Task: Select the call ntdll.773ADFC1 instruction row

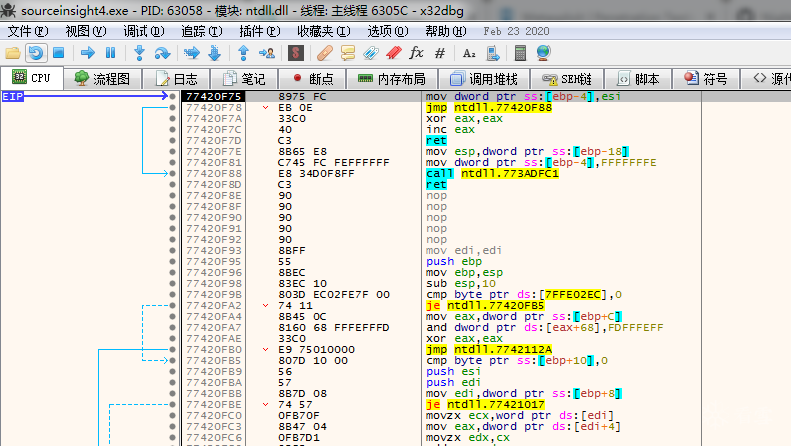Action: [x=441, y=174]
